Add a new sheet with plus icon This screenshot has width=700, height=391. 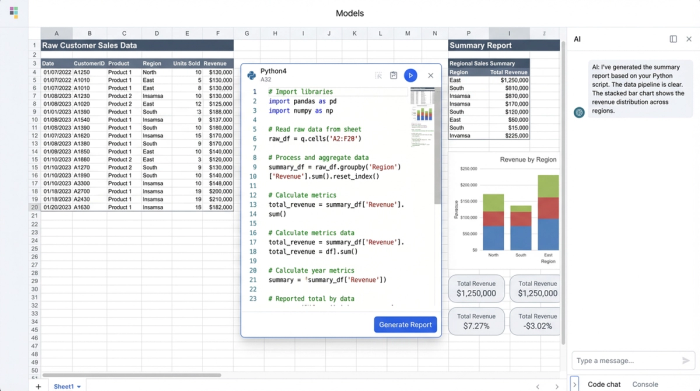click(38, 387)
